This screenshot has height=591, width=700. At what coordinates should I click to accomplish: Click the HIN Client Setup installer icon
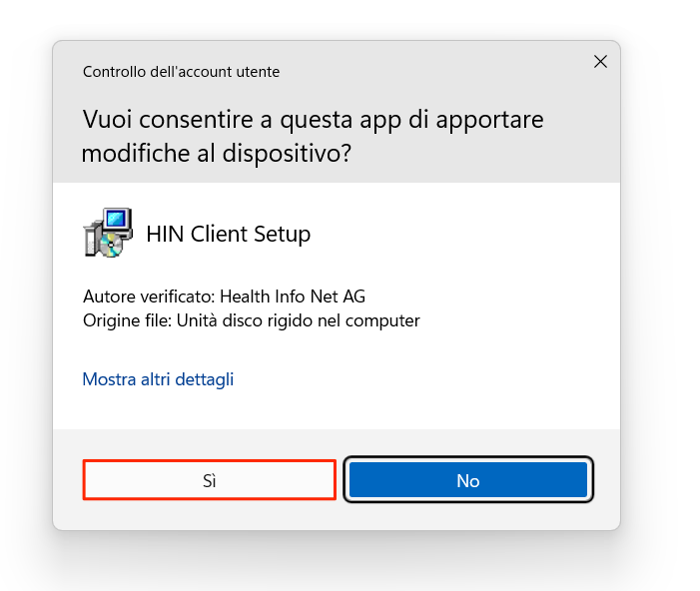coord(108,233)
